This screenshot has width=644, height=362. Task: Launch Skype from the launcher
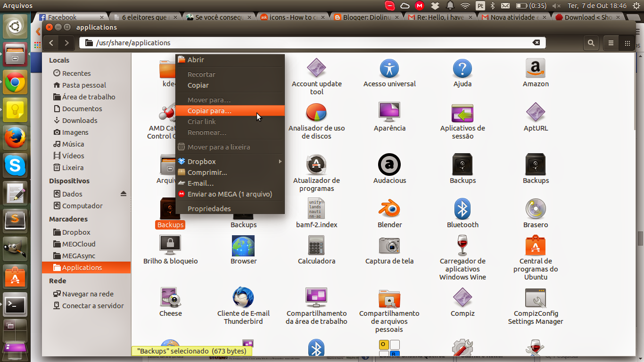click(15, 165)
